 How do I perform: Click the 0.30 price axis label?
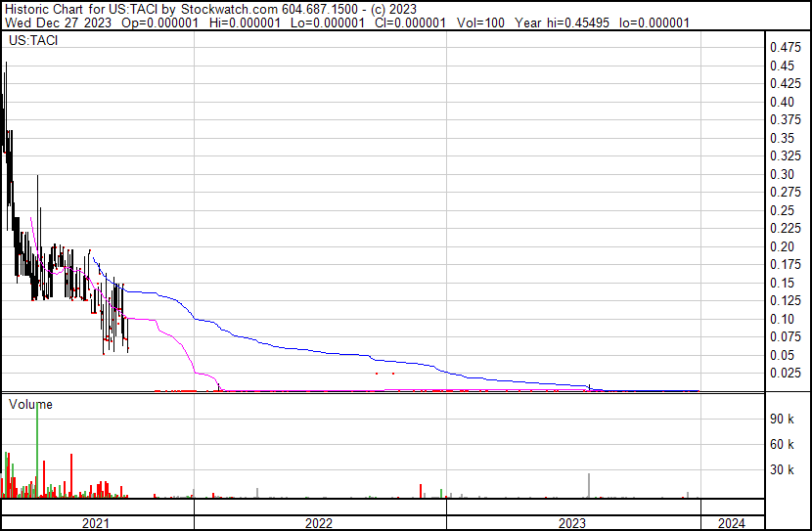coord(782,174)
